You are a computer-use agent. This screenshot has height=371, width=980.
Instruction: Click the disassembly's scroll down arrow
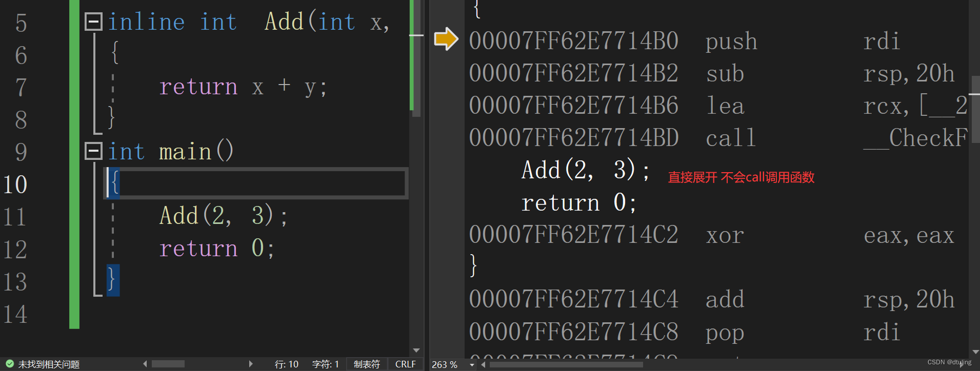975,352
